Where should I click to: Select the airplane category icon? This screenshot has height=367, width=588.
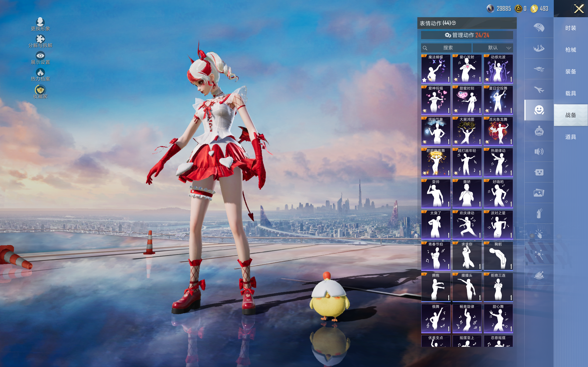[539, 89]
